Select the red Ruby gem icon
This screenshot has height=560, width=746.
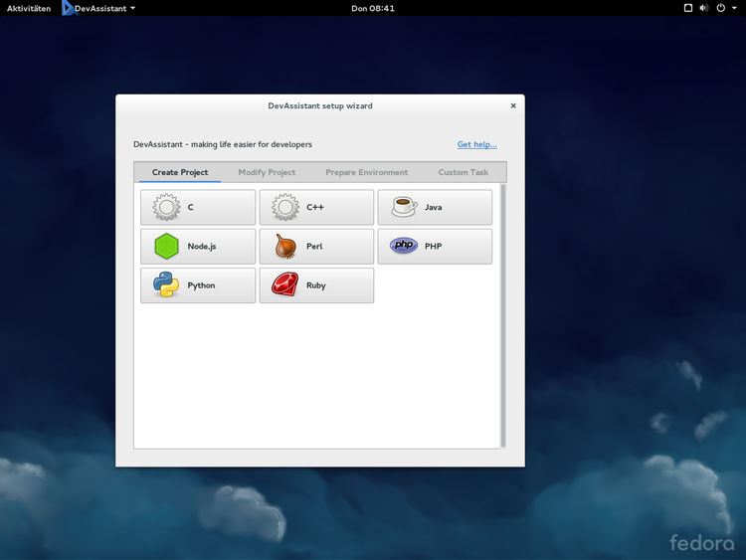pos(285,285)
